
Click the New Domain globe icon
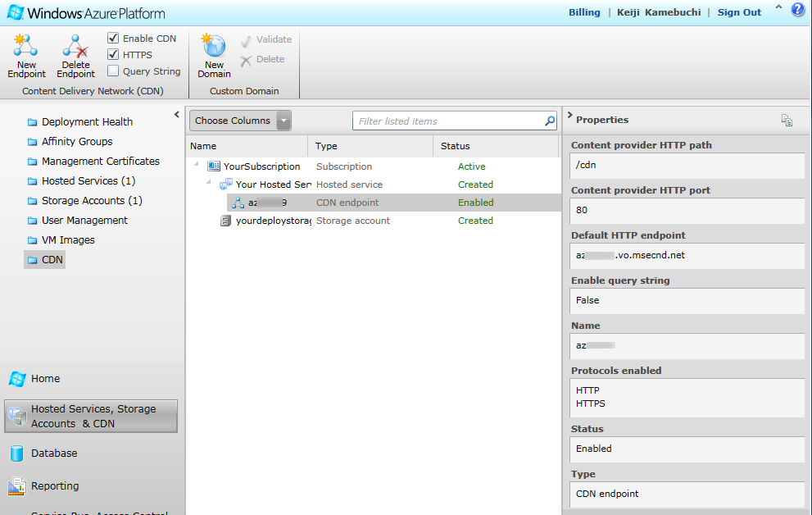pyautogui.click(x=214, y=46)
